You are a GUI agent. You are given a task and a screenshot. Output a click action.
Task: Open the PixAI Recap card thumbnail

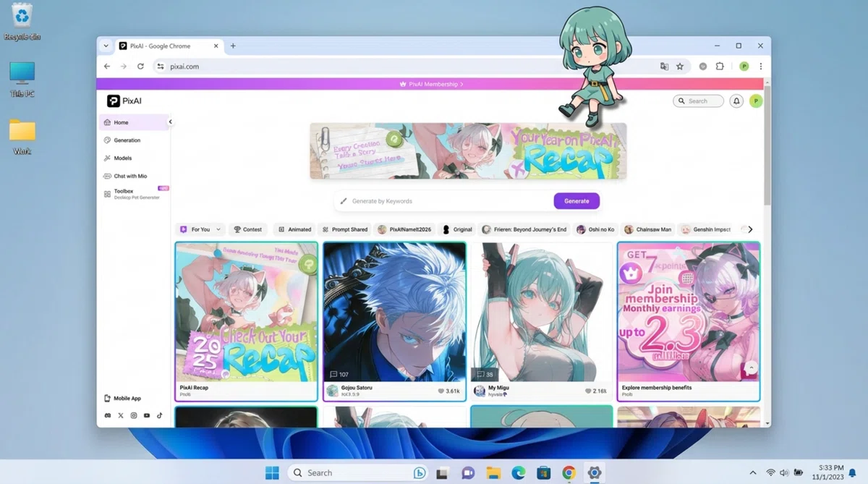pos(247,312)
